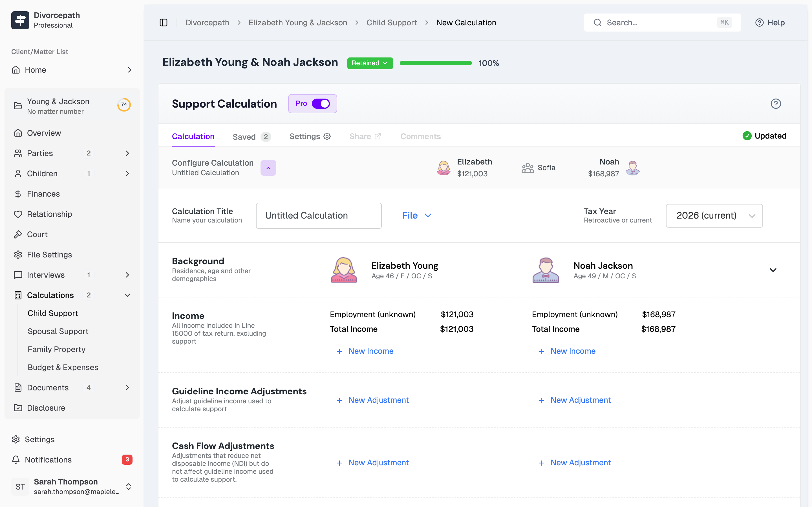Add Noah's Guideline Income New Adjustment
The height and width of the screenshot is (507, 812).
pyautogui.click(x=580, y=400)
